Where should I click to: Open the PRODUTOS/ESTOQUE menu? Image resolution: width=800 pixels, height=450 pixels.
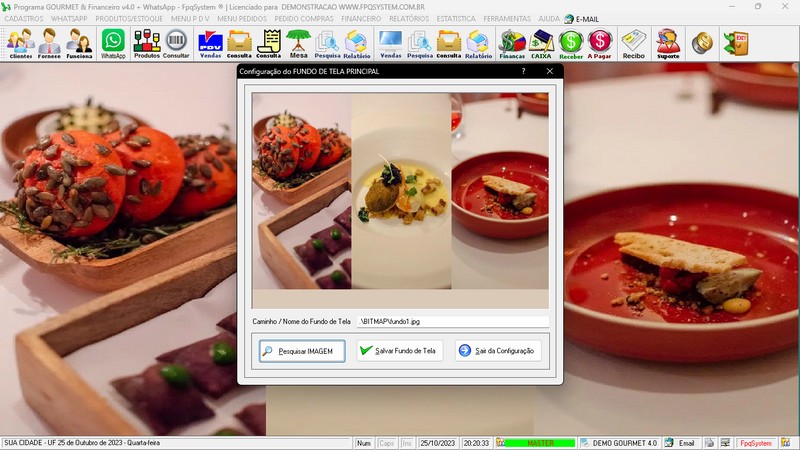(129, 18)
